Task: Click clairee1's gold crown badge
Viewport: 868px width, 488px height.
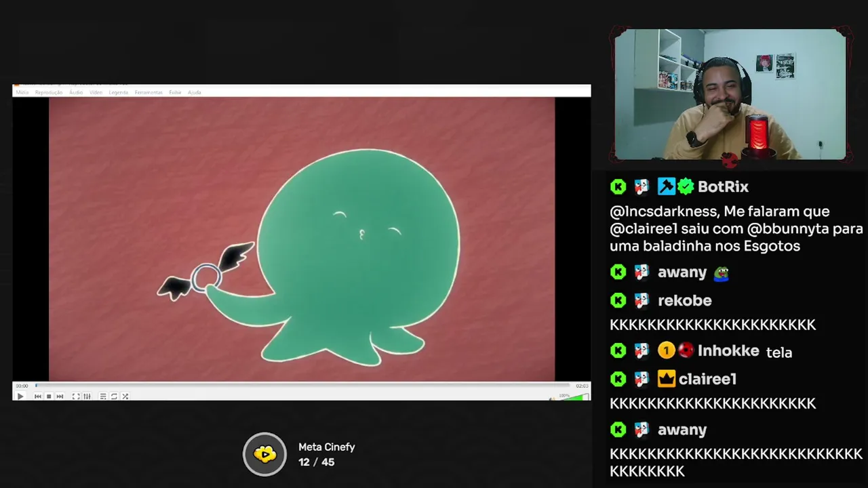Action: click(667, 379)
